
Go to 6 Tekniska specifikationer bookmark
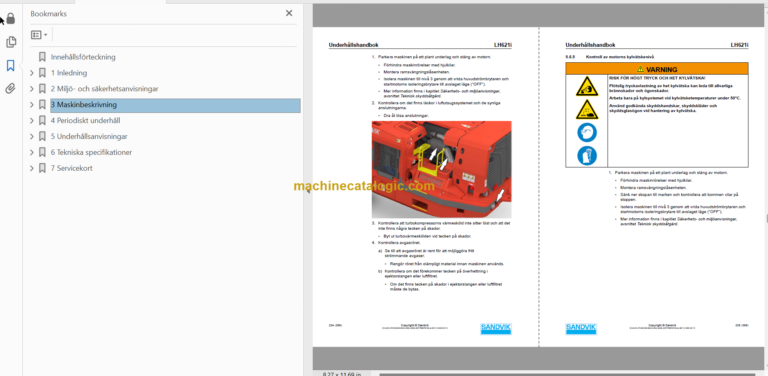click(91, 152)
